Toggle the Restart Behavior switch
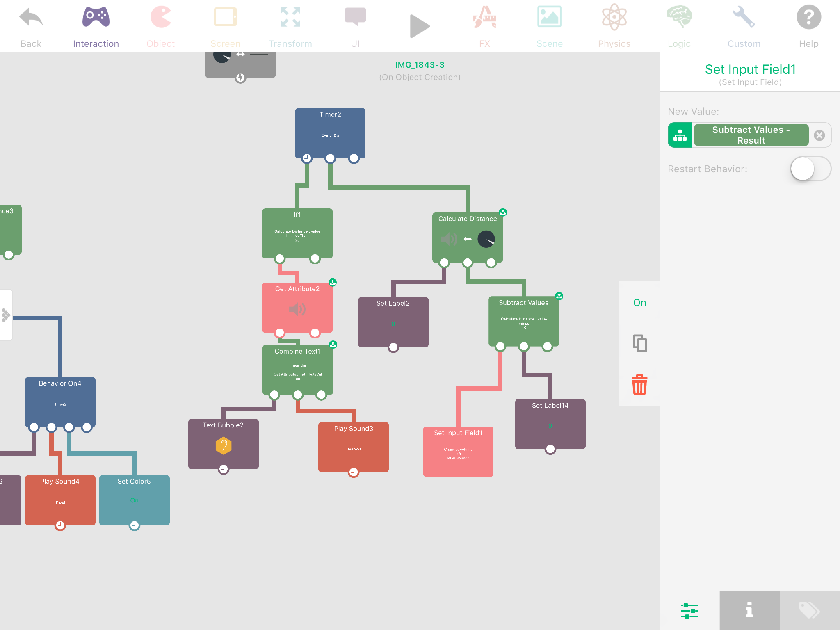This screenshot has height=630, width=840. 810,169
